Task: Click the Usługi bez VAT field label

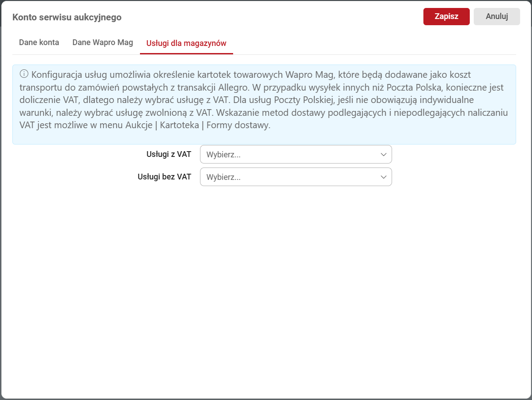Action: [x=164, y=177]
